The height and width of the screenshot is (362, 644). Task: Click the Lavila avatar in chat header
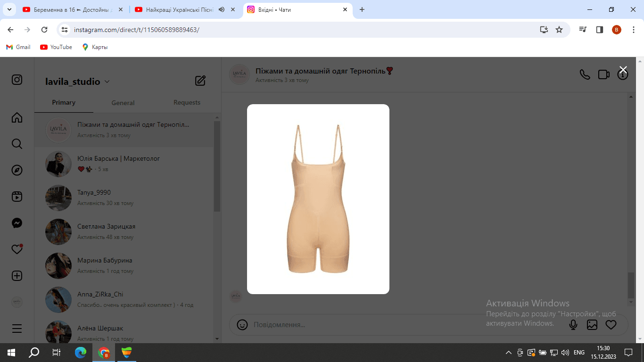(x=239, y=74)
